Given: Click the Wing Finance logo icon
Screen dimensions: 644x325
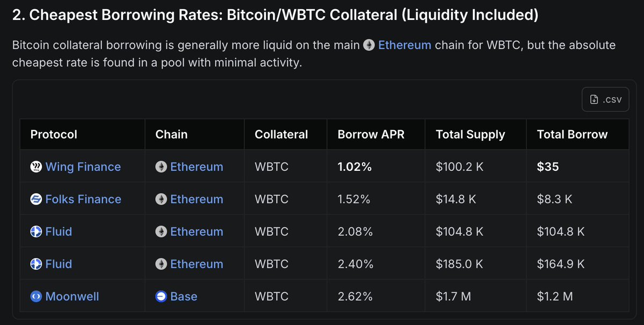Looking at the screenshot, I should [x=36, y=167].
